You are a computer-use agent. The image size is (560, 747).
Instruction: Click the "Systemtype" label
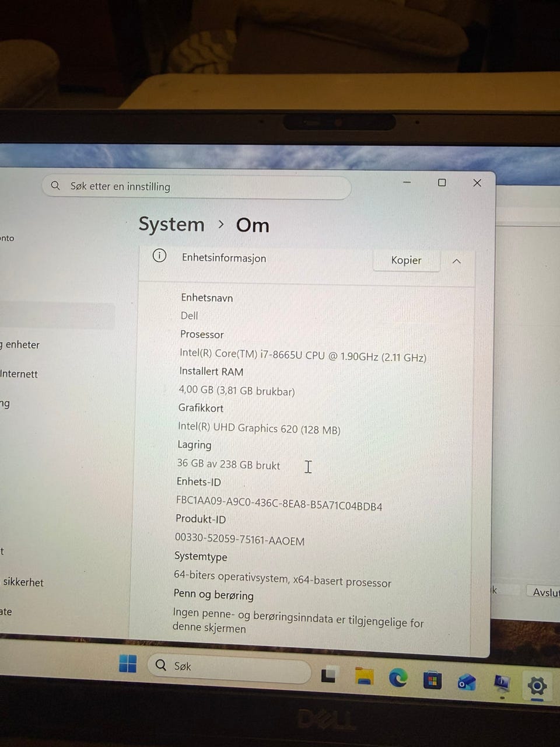pos(201,557)
